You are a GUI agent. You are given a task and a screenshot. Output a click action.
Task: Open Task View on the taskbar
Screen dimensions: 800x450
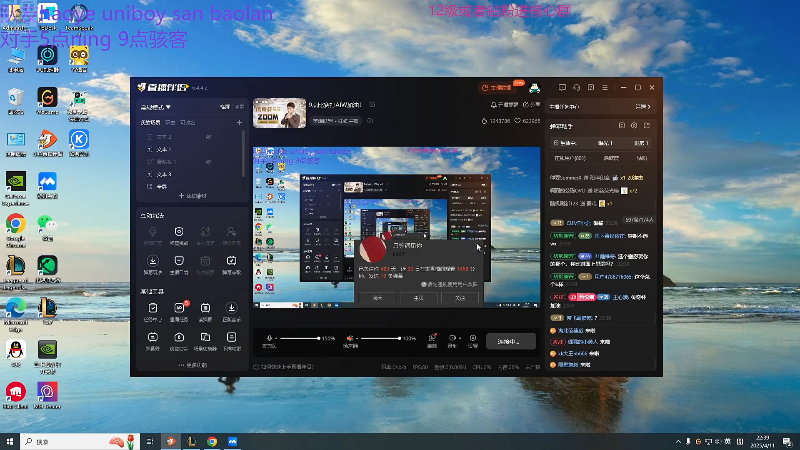150,441
